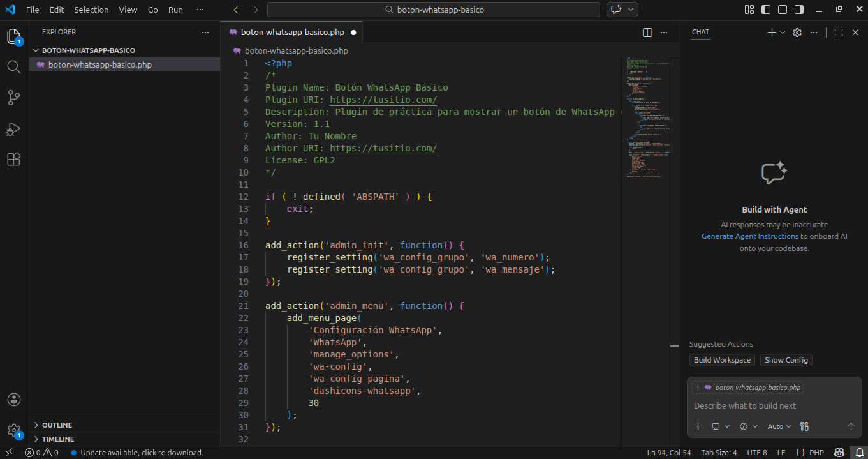This screenshot has width=868, height=459.
Task: Click the split editor right icon
Action: click(x=647, y=33)
